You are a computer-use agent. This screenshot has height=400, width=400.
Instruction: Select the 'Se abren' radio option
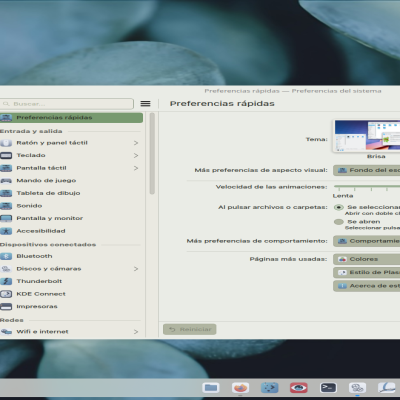[x=339, y=222]
